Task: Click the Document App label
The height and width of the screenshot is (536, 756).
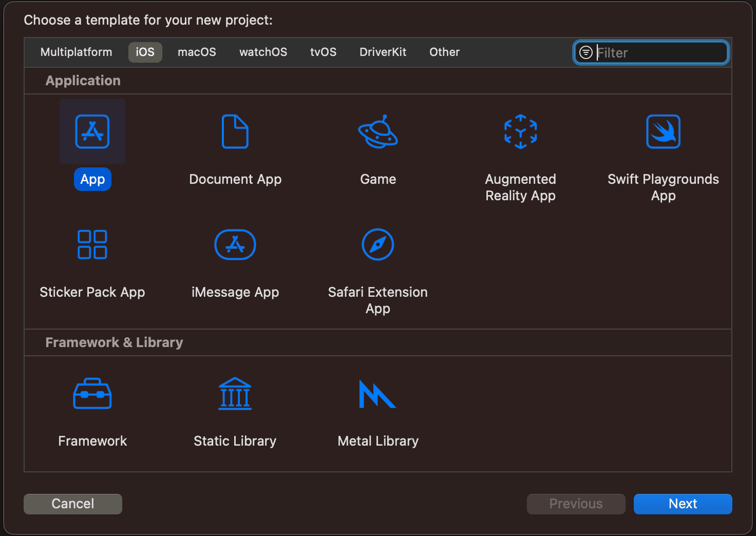Action: (235, 179)
